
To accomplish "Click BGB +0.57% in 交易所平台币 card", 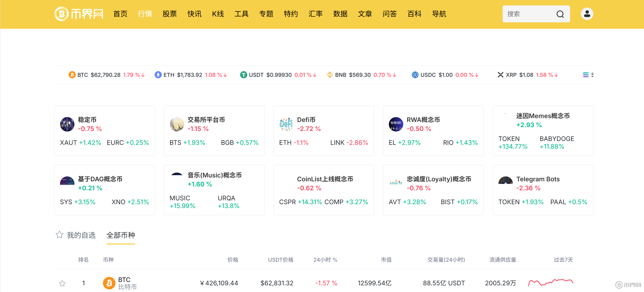I will click(x=240, y=143).
